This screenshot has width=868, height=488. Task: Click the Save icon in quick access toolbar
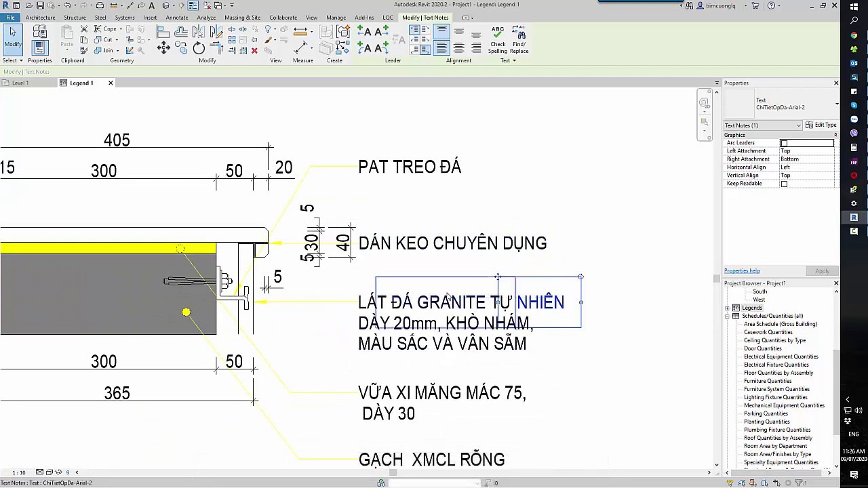click(40, 5)
